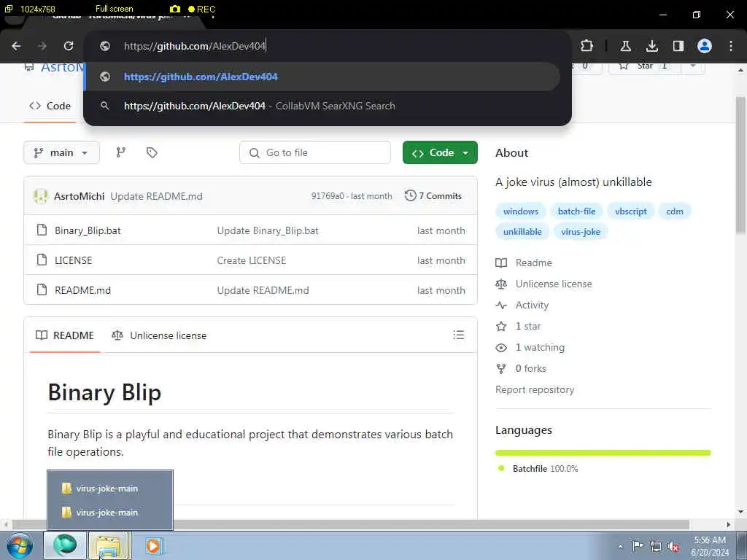Open the Windows Start orb

pos(19,545)
